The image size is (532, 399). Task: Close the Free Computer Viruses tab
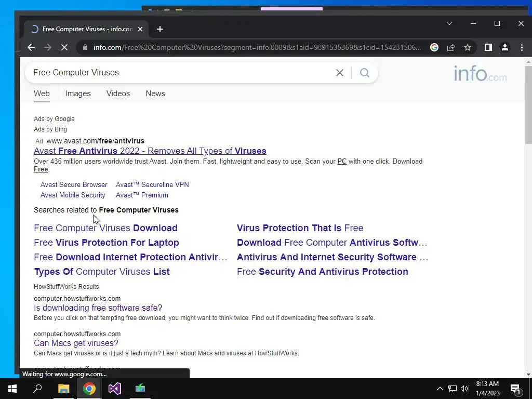[140, 29]
